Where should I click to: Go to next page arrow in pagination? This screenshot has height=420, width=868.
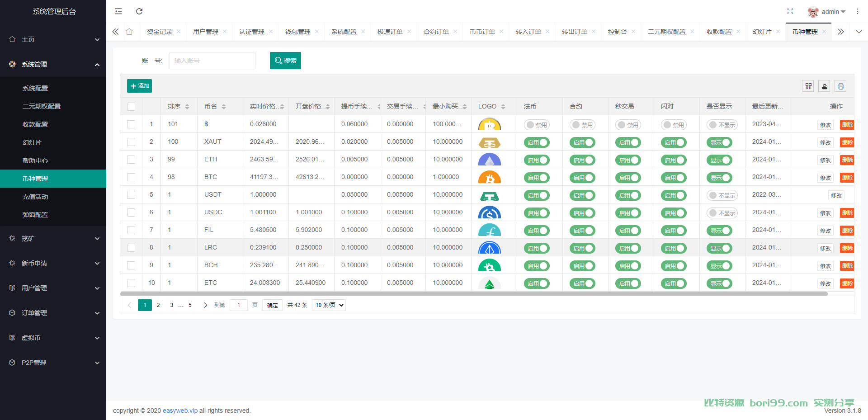[x=205, y=305]
